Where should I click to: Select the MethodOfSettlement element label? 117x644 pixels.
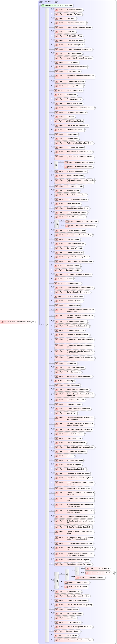[x=74, y=614]
